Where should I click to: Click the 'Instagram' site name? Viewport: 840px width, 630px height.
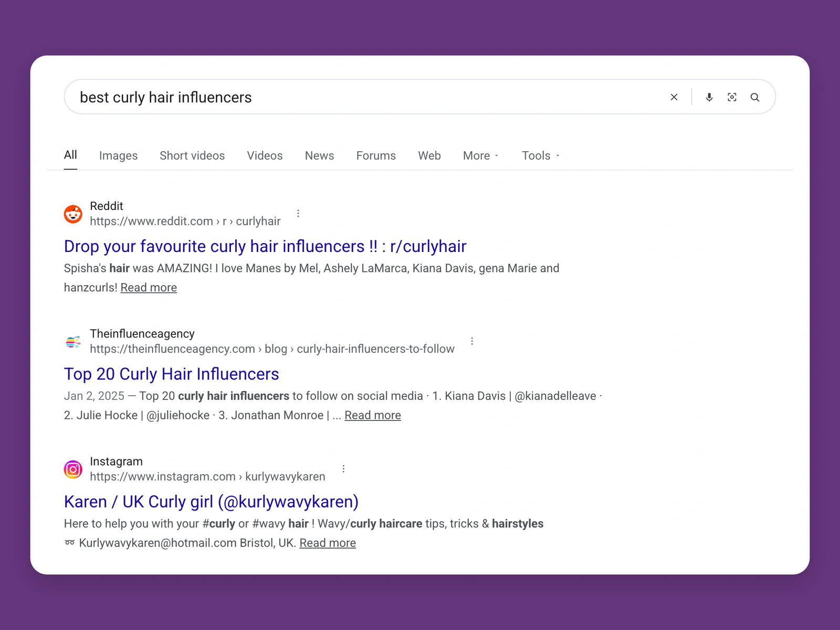coord(116,461)
